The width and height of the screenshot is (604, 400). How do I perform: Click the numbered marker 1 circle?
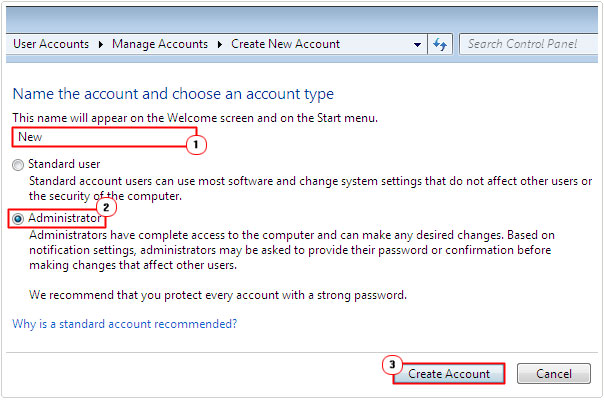pyautogui.click(x=196, y=145)
